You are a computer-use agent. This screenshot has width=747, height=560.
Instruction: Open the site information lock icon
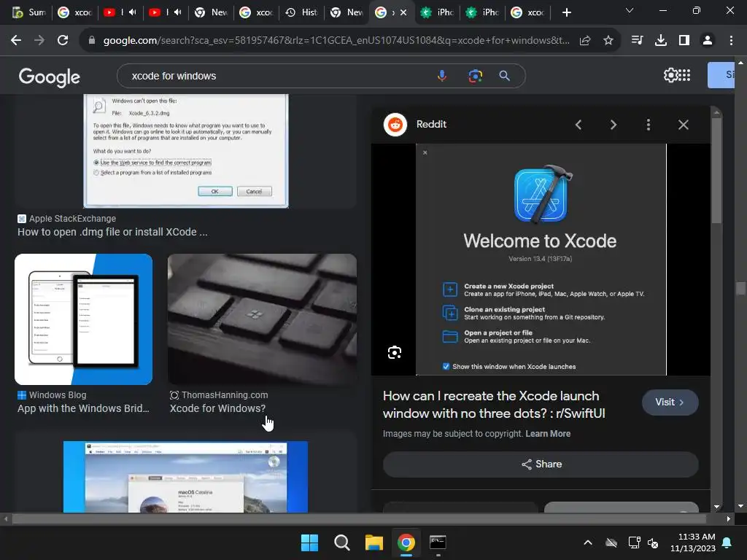click(x=92, y=41)
